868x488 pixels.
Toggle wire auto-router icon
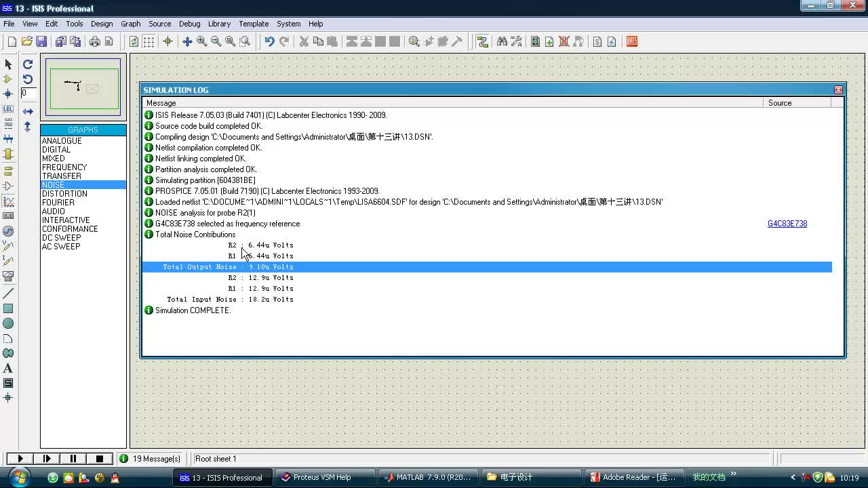tap(482, 41)
